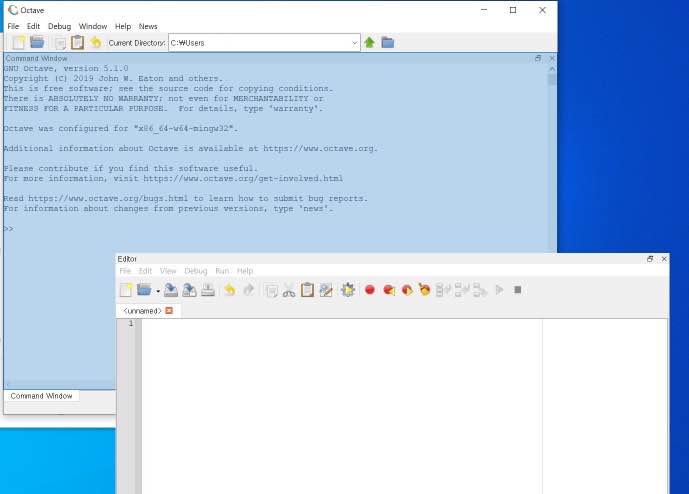The image size is (689, 494).
Task: Open News menu in Octave
Action: (148, 26)
